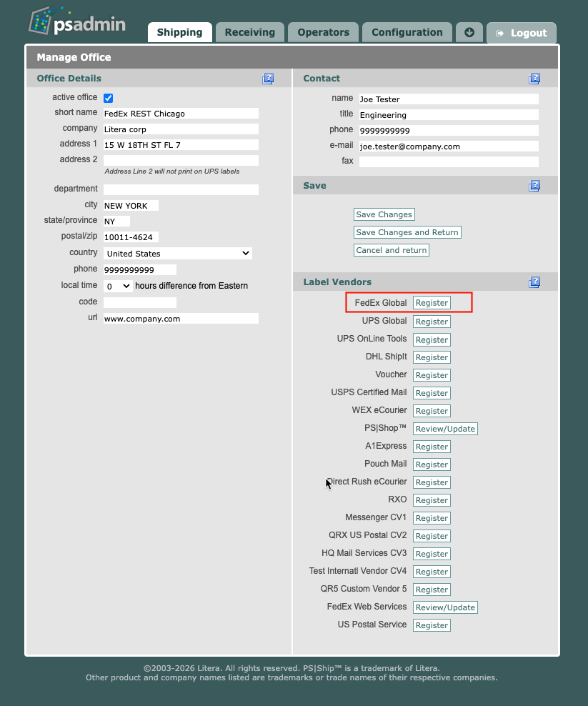This screenshot has height=706, width=588.
Task: Register QR5 Custom Vendor 5
Action: (x=432, y=590)
